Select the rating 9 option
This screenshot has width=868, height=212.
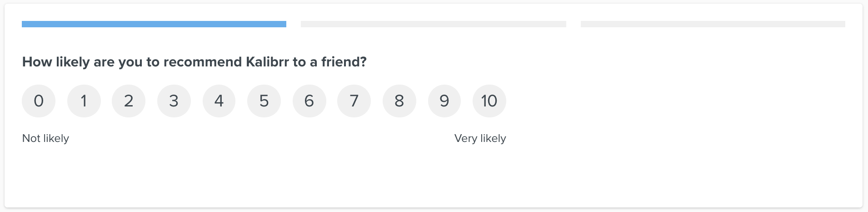point(444,101)
